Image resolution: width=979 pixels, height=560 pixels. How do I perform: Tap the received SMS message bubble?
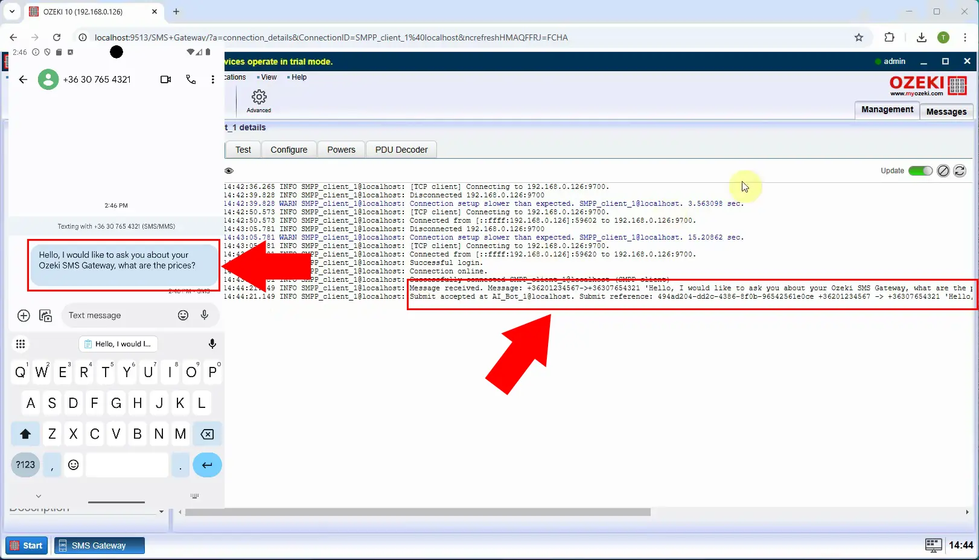click(x=124, y=265)
